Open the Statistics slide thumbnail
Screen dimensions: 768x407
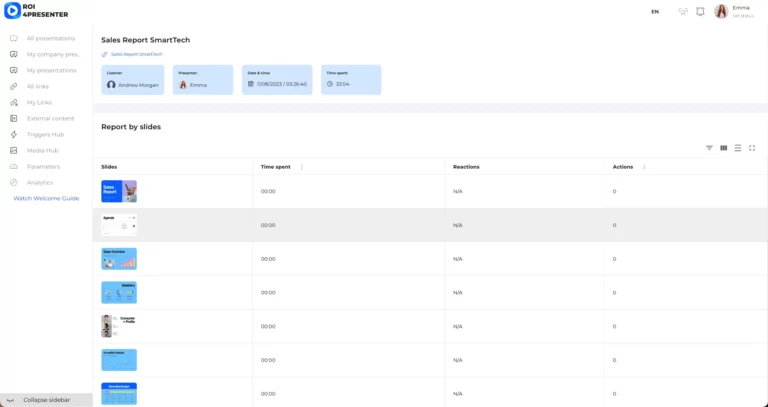(x=119, y=292)
